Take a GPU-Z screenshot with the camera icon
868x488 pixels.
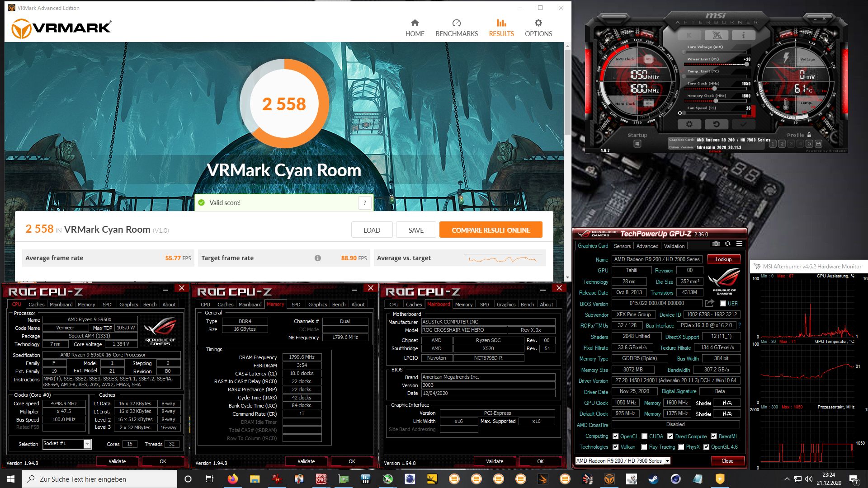tap(716, 244)
